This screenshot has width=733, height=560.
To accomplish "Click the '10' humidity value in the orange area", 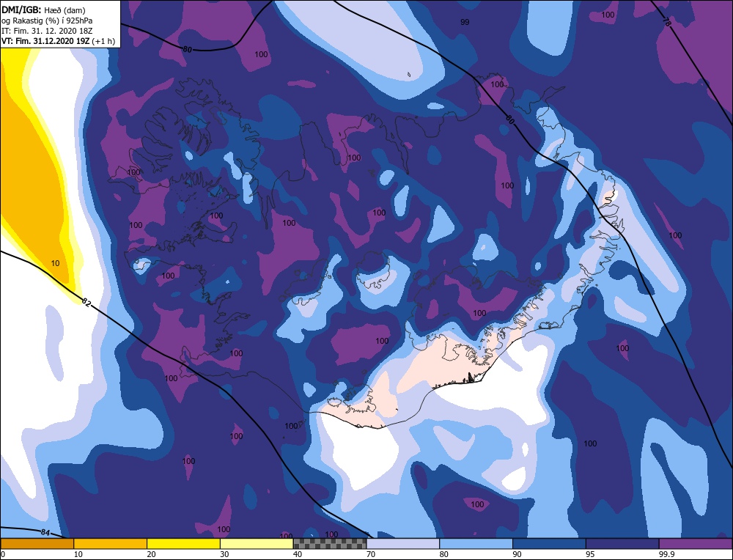I will 55,263.
